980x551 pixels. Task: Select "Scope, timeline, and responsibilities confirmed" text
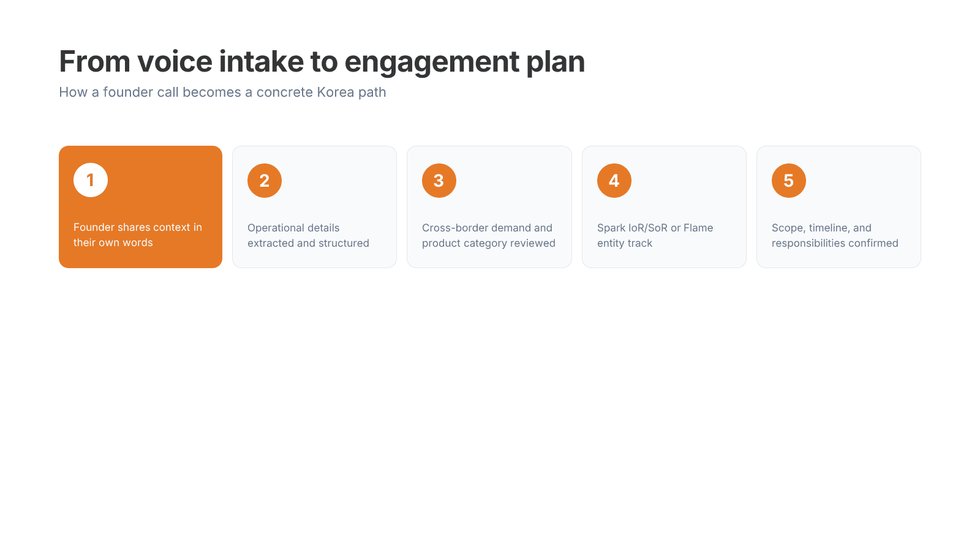pos(835,236)
